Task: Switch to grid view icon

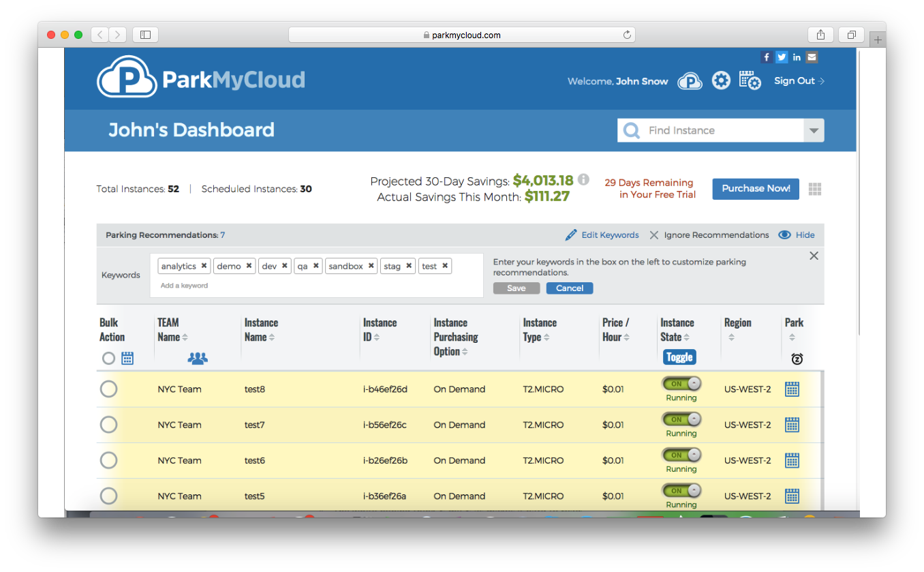Action: (815, 189)
